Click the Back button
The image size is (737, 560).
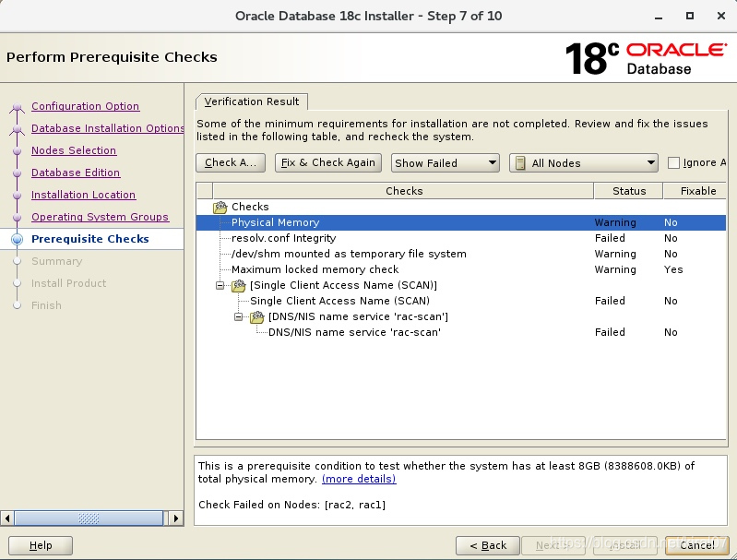(488, 545)
